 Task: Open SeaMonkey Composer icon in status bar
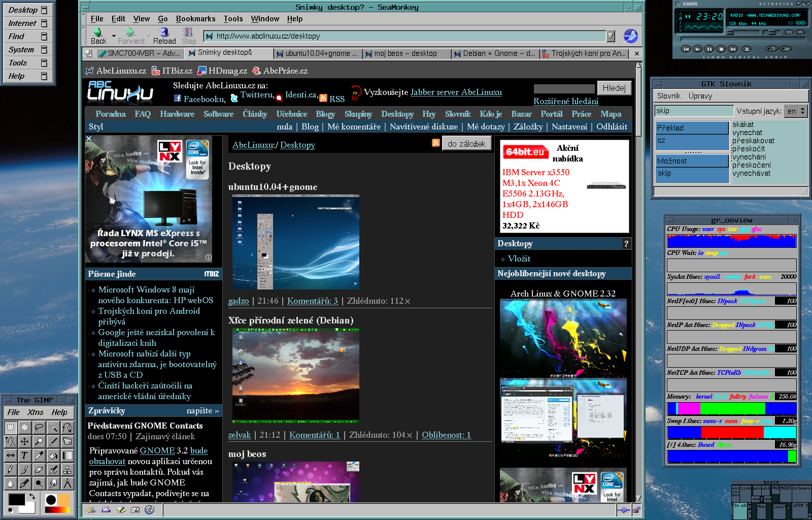click(x=120, y=509)
